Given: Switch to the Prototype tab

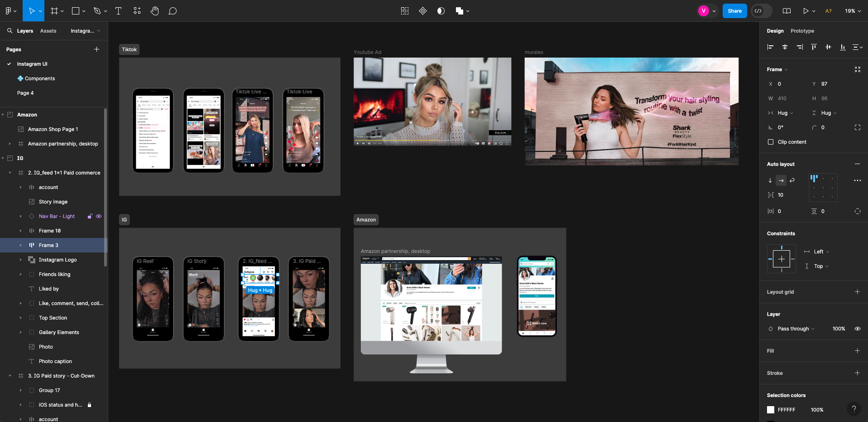Looking at the screenshot, I should click(802, 31).
